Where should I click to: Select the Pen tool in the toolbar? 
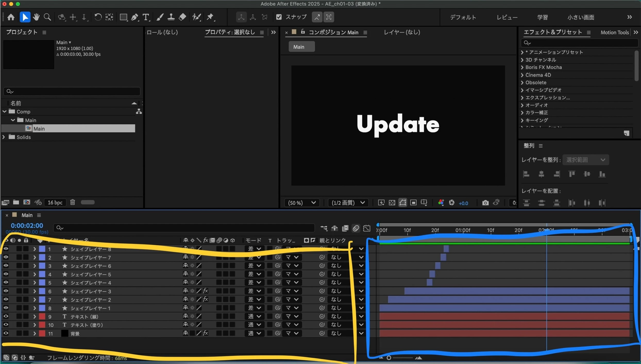[134, 17]
